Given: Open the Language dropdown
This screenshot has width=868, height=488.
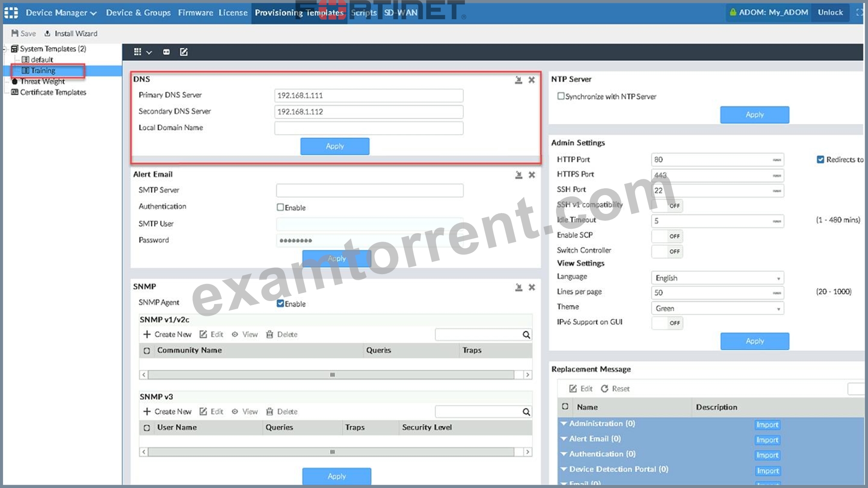Looking at the screenshot, I should [718, 278].
